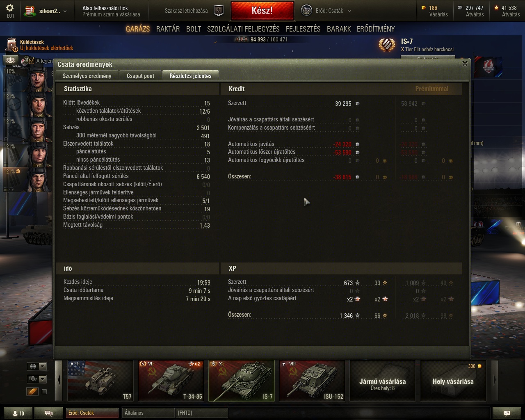
Task: Toggle the checkbox next to 'A legén' label
Action: (32, 61)
